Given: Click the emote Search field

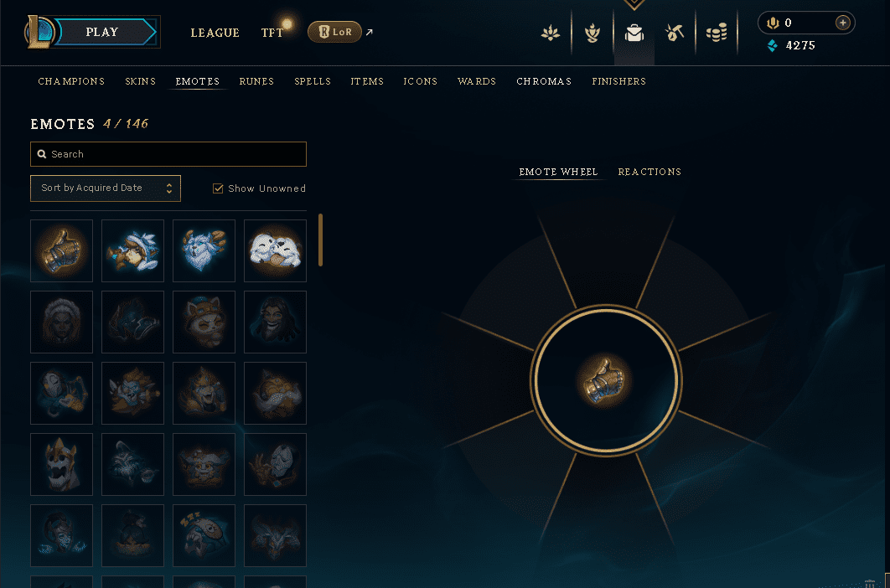Looking at the screenshot, I should tap(168, 154).
